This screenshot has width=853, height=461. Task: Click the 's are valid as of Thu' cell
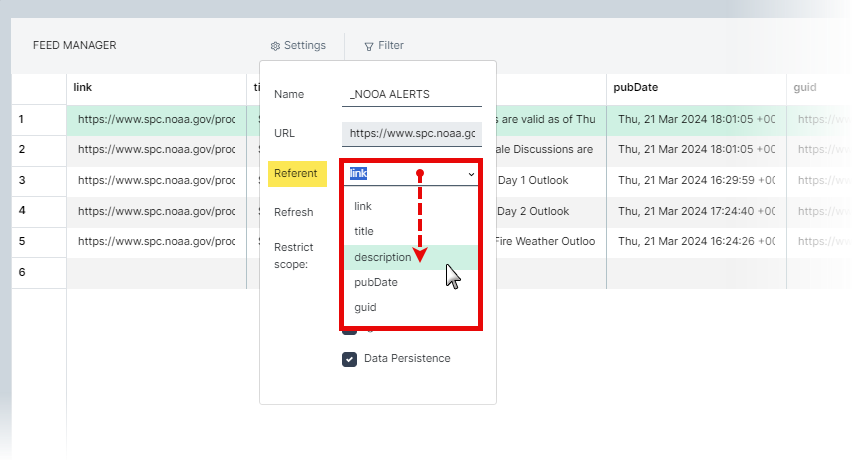pyautogui.click(x=551, y=120)
